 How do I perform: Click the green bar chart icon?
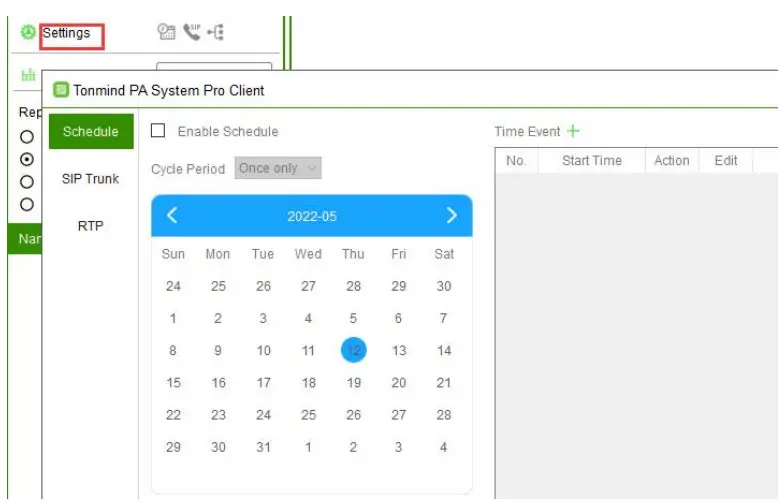coord(28,75)
